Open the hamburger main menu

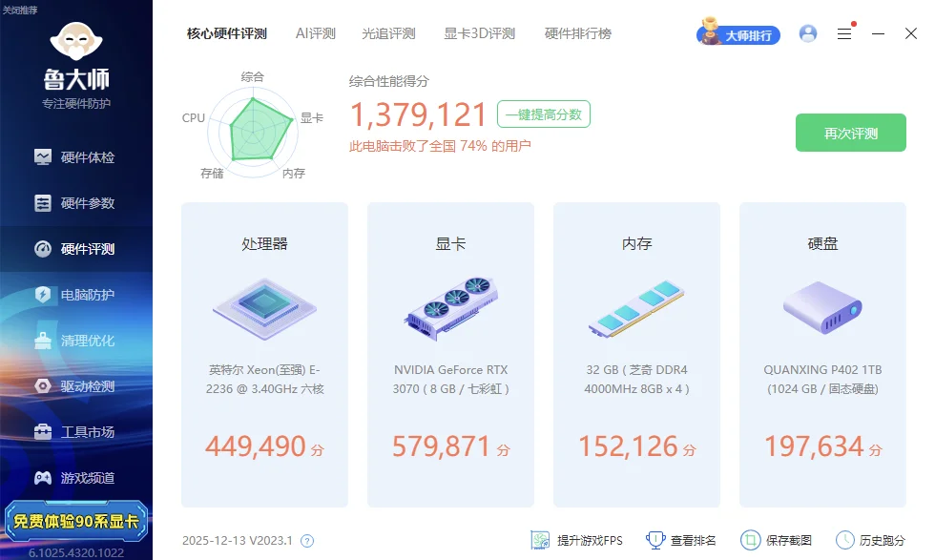click(x=844, y=33)
